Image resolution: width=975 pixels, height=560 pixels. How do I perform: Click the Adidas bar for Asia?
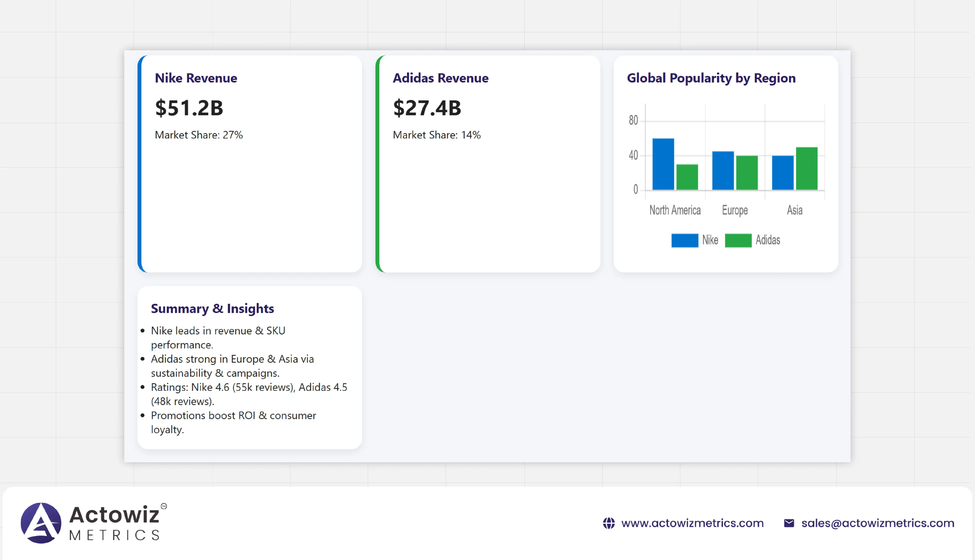pos(807,168)
